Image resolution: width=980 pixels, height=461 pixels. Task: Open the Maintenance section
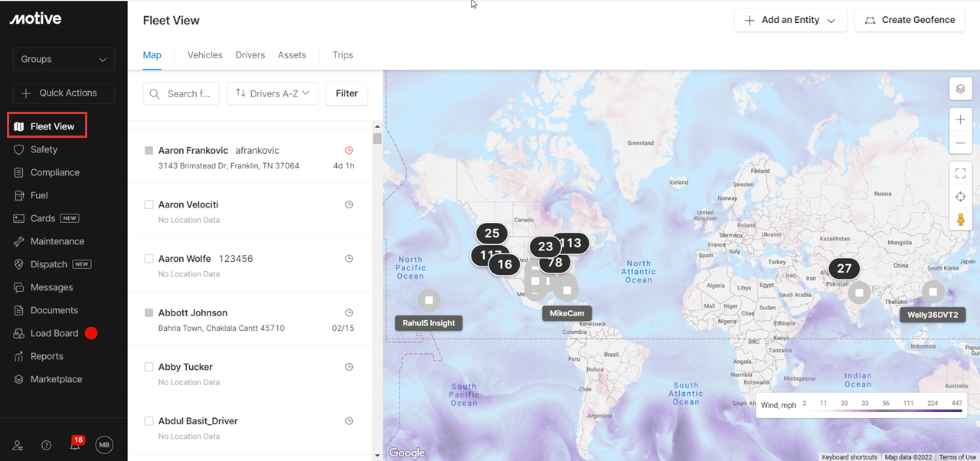point(57,241)
